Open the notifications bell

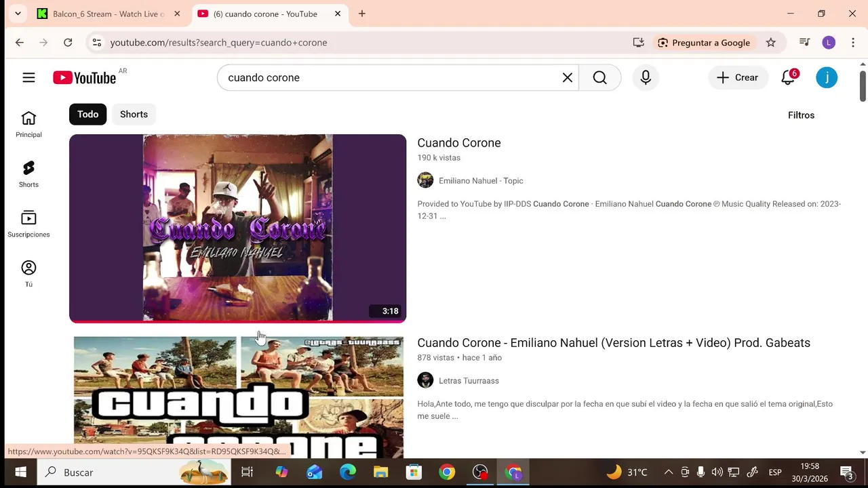coord(788,78)
